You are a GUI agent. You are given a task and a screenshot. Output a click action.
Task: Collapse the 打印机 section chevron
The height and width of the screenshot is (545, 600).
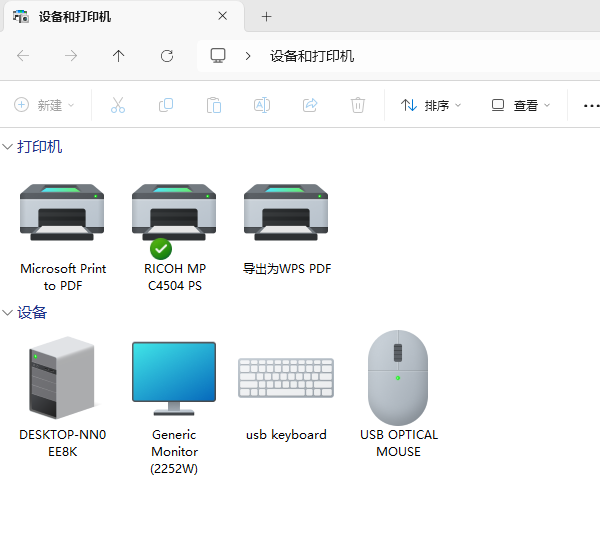(7, 147)
